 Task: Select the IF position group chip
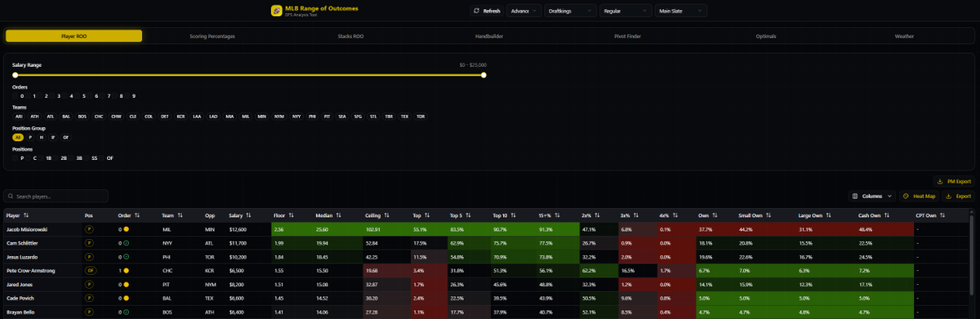pyautogui.click(x=54, y=137)
